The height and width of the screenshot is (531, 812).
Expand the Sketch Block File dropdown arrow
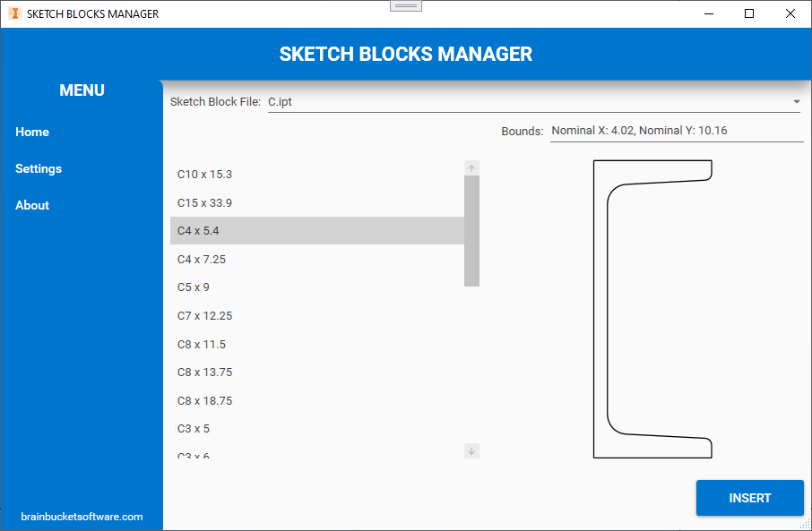pos(797,102)
